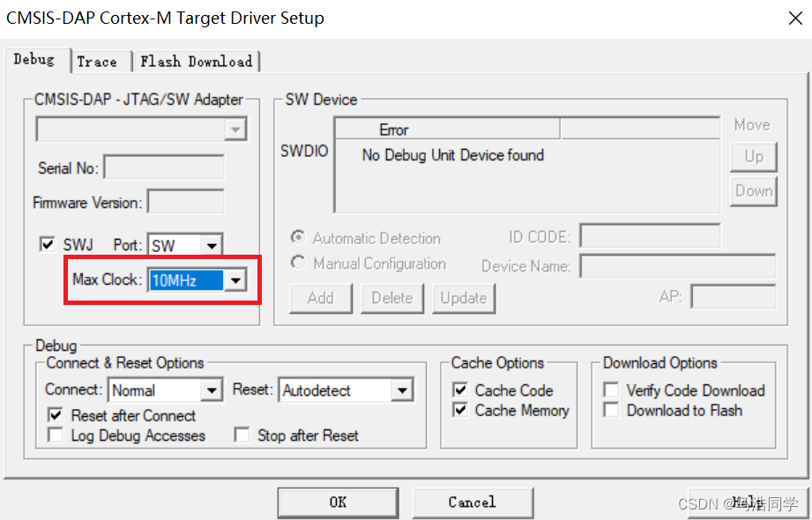Click the Firmware Version field
The image size is (812, 520).
[186, 202]
